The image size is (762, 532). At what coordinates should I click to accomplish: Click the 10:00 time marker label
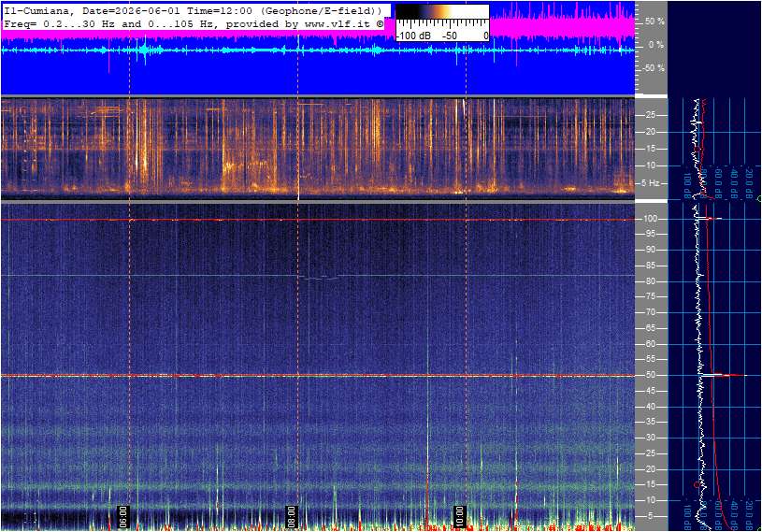[459, 516]
